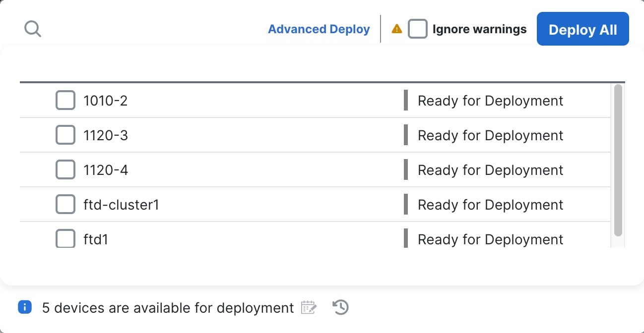Open Advanced Deploy view

(x=319, y=29)
